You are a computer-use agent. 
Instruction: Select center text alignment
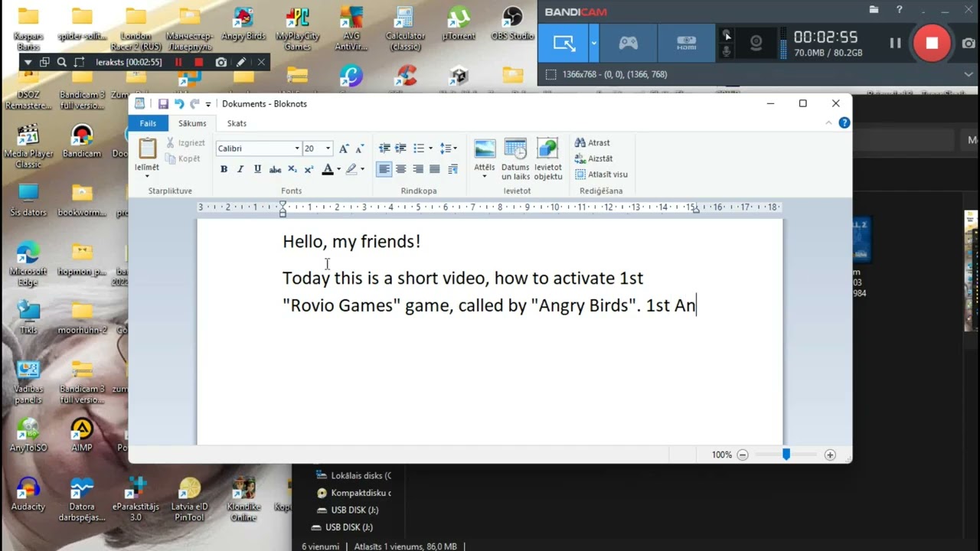click(x=400, y=169)
